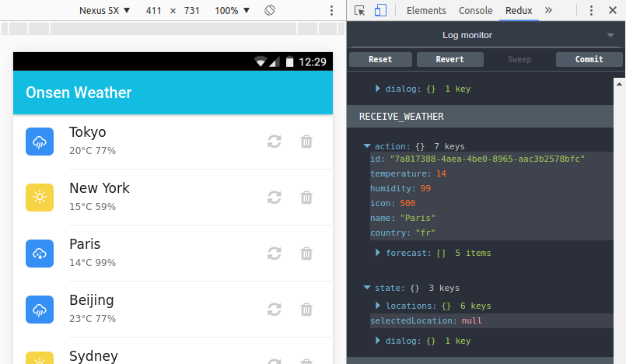626x364 pixels.
Task: Collapse the state object tree
Action: [367, 288]
